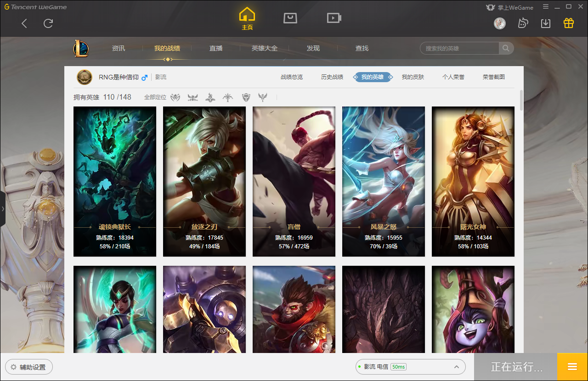Screen dimensions: 588x381
Task: Open the 资讯 tab
Action: [x=118, y=48]
